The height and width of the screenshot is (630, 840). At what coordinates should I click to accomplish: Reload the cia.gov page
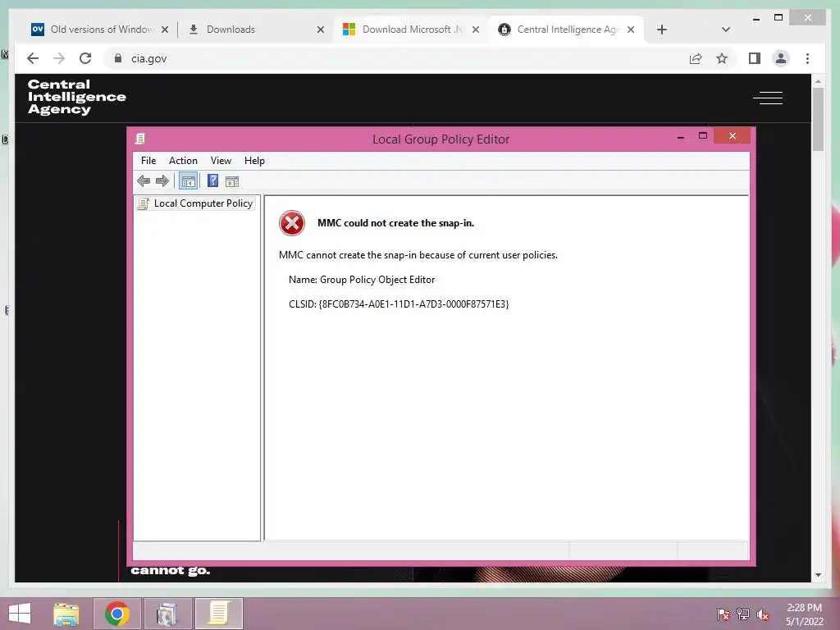point(85,58)
